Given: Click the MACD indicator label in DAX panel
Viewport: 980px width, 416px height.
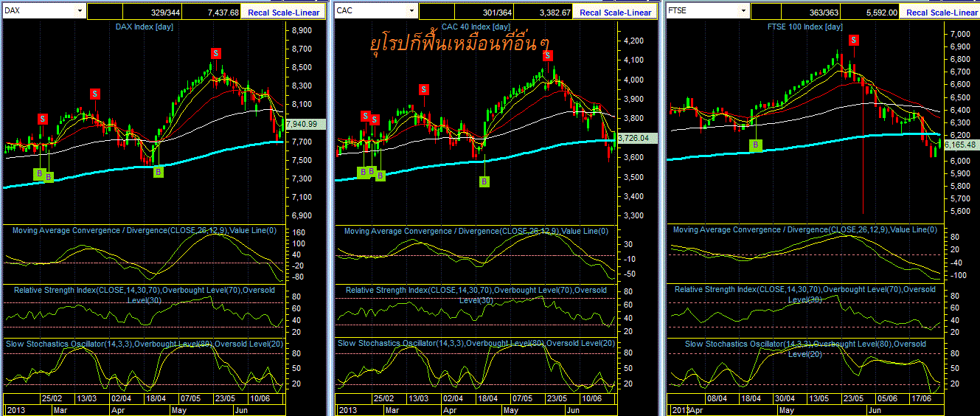Looking at the screenshot, I should [x=144, y=231].
